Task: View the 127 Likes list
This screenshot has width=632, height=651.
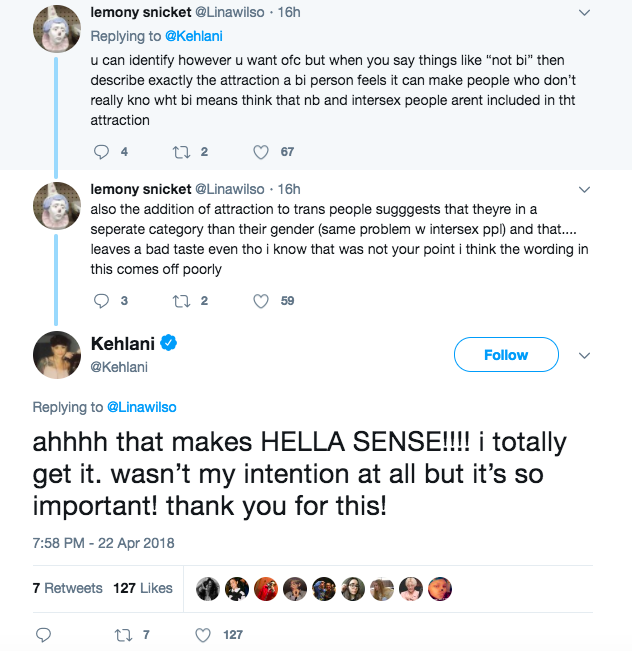Action: [x=143, y=588]
